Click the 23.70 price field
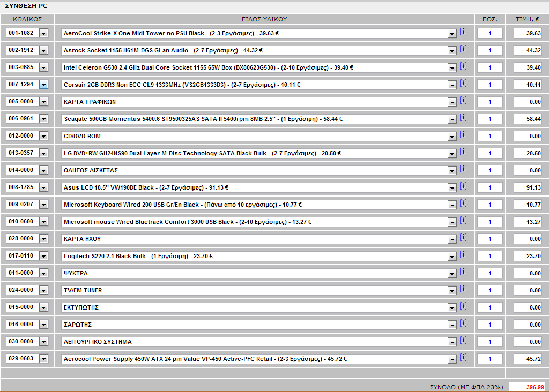The height and width of the screenshot is (392, 549). point(528,256)
